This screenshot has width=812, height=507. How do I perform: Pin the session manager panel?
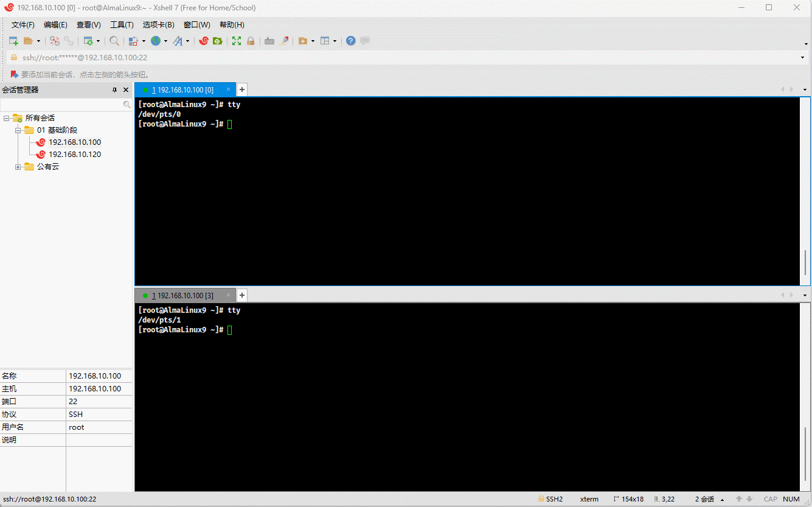pyautogui.click(x=114, y=90)
